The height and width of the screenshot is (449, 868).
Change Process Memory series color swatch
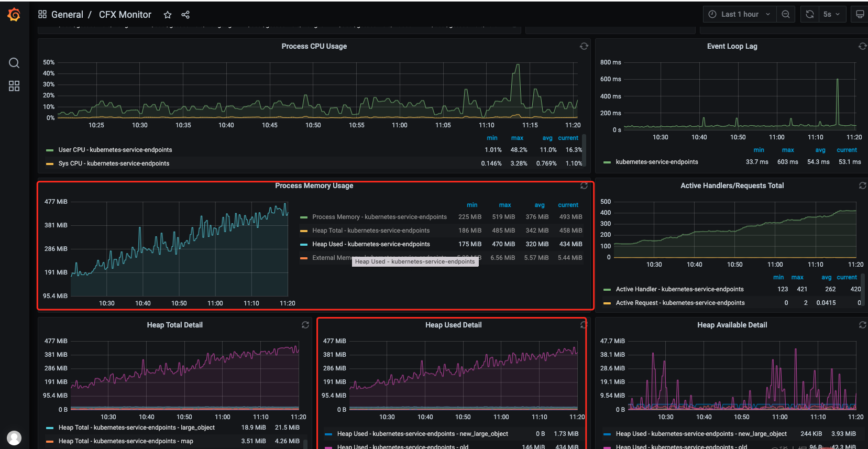point(304,217)
